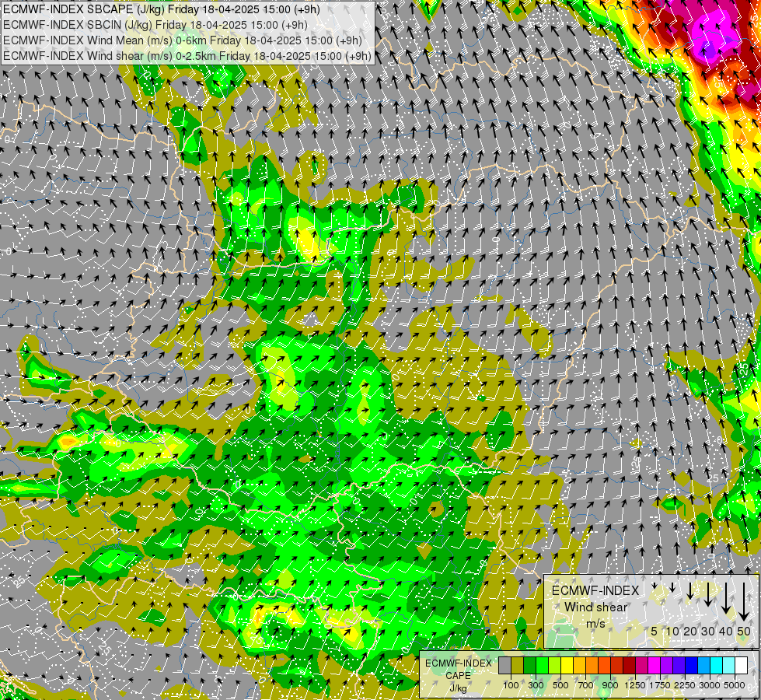Click the '700' CAPE scale label
The width and height of the screenshot is (761, 700).
[x=586, y=685]
